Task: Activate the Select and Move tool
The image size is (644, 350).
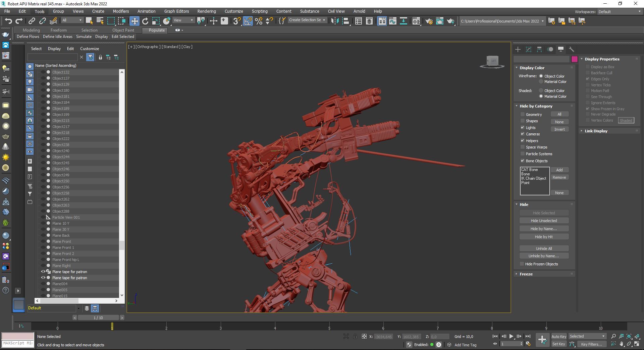Action: [134, 21]
